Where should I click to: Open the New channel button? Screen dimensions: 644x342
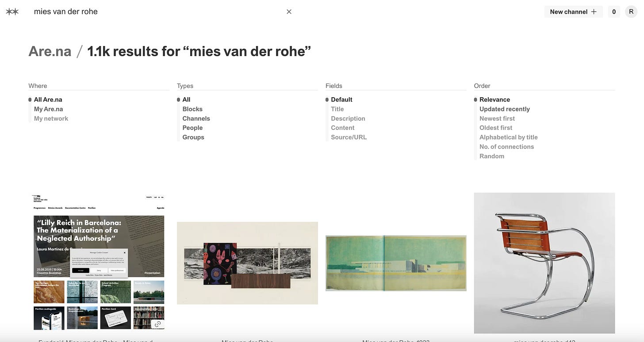click(x=573, y=12)
